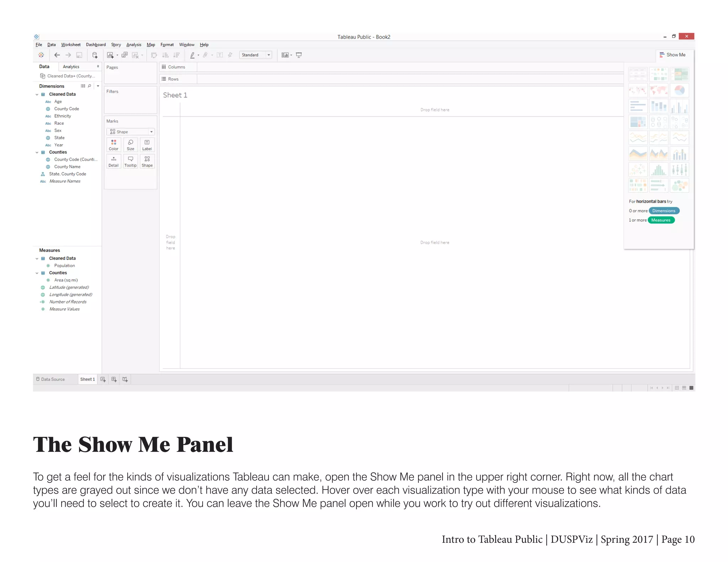Click the Show mark labels T icon
The image size is (728, 562).
(x=220, y=55)
